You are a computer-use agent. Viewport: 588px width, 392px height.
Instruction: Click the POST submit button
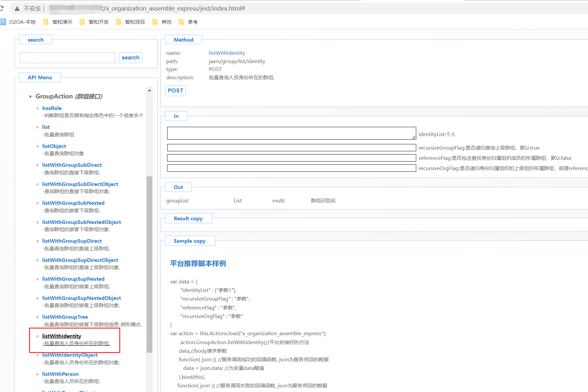coord(175,91)
